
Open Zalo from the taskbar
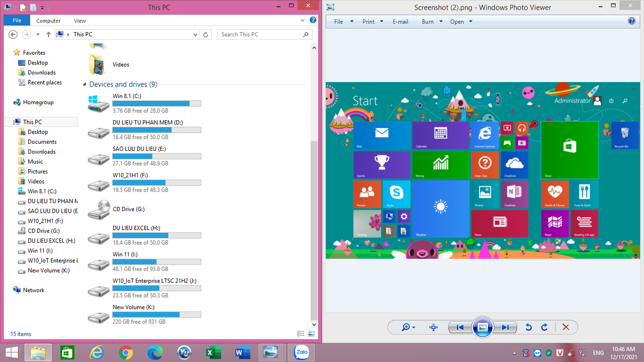click(x=301, y=352)
